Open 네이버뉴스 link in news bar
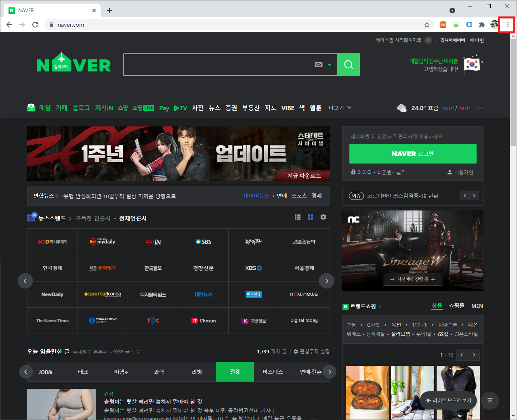The height and width of the screenshot is (420, 517). (256, 196)
